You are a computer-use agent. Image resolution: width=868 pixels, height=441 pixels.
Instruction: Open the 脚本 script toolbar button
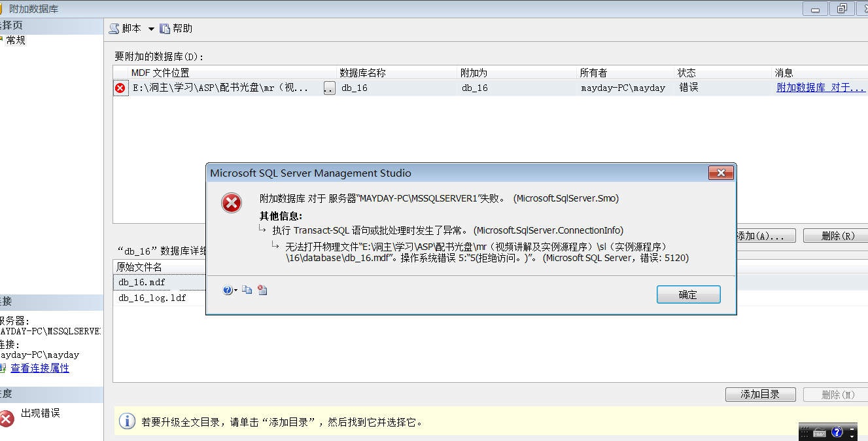click(126, 28)
